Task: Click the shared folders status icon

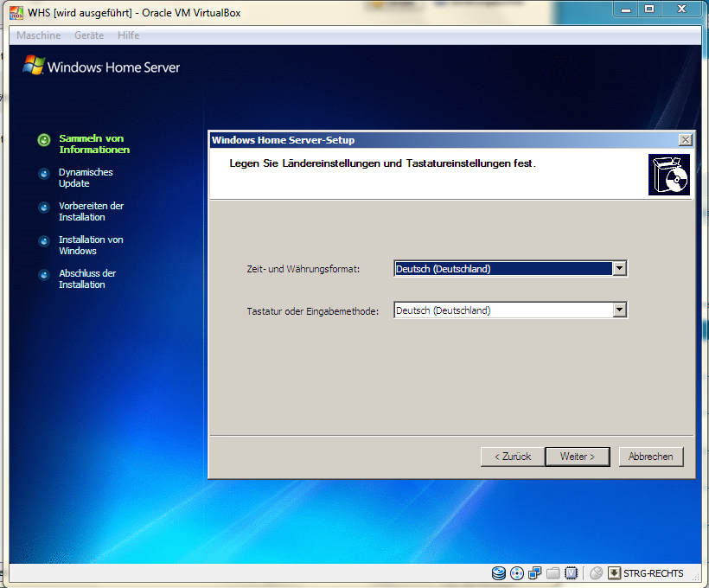Action: coord(553,573)
